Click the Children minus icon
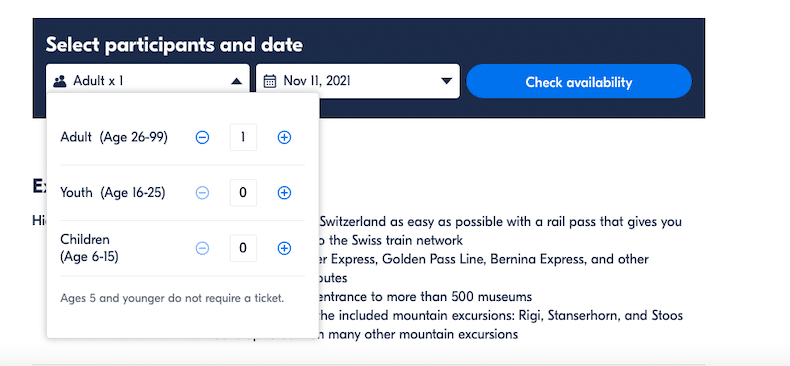This screenshot has width=790, height=366. coord(203,248)
